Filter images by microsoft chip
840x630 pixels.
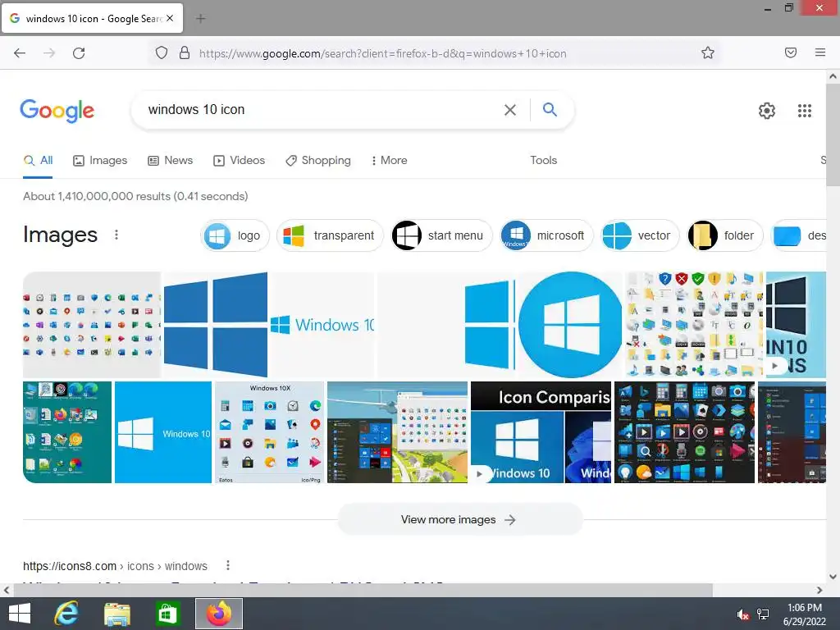coord(546,235)
